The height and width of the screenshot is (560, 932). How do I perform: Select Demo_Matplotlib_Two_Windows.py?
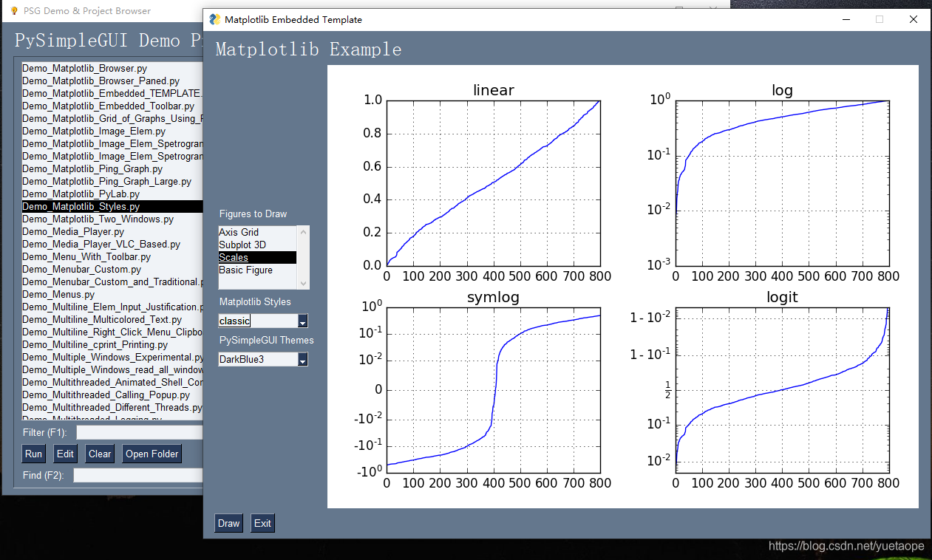(112, 219)
